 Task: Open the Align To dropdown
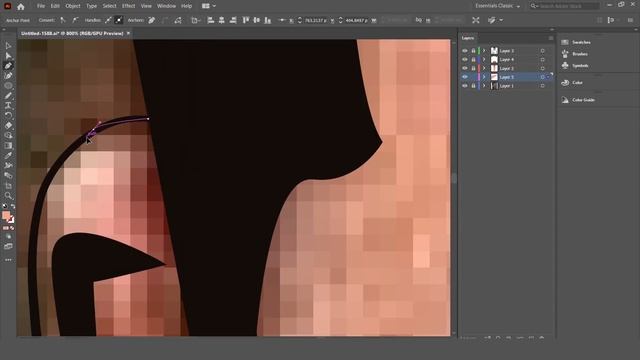tap(196, 20)
